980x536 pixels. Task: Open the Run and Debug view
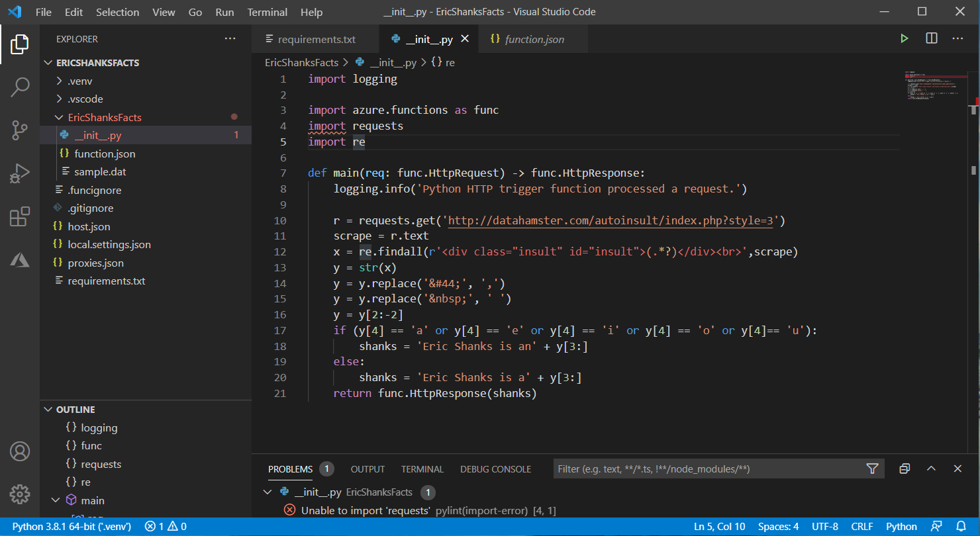20,173
